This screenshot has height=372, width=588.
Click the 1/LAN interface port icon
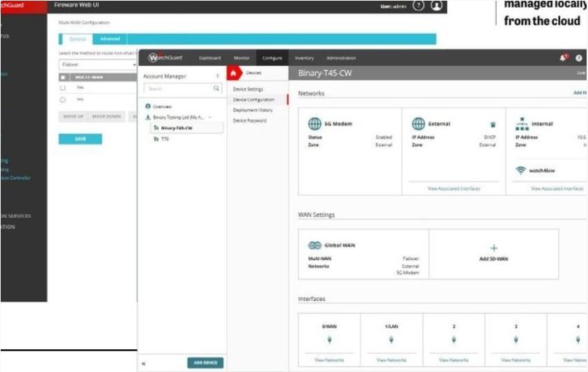coord(391,340)
